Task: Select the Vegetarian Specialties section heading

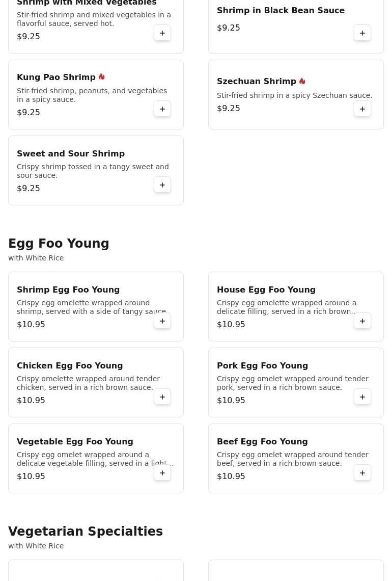Action: [x=86, y=532]
